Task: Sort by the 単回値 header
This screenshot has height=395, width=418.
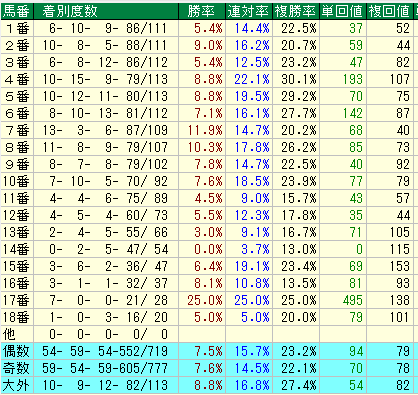Action: point(343,11)
